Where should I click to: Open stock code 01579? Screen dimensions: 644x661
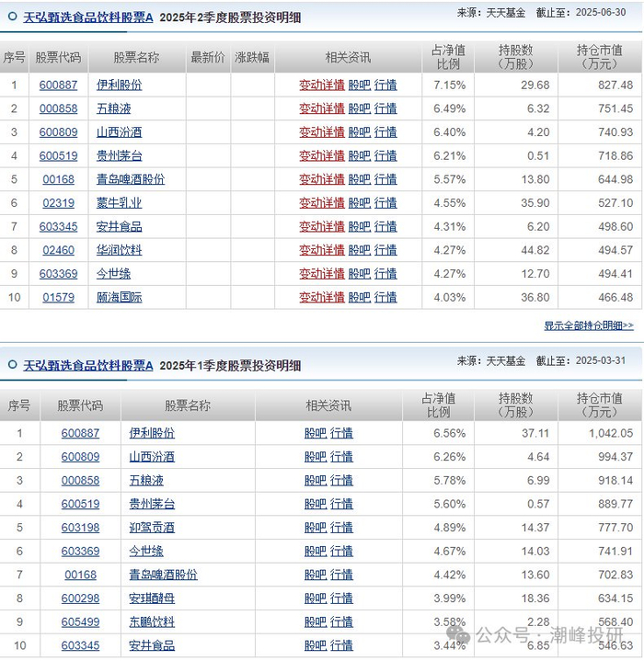point(58,298)
